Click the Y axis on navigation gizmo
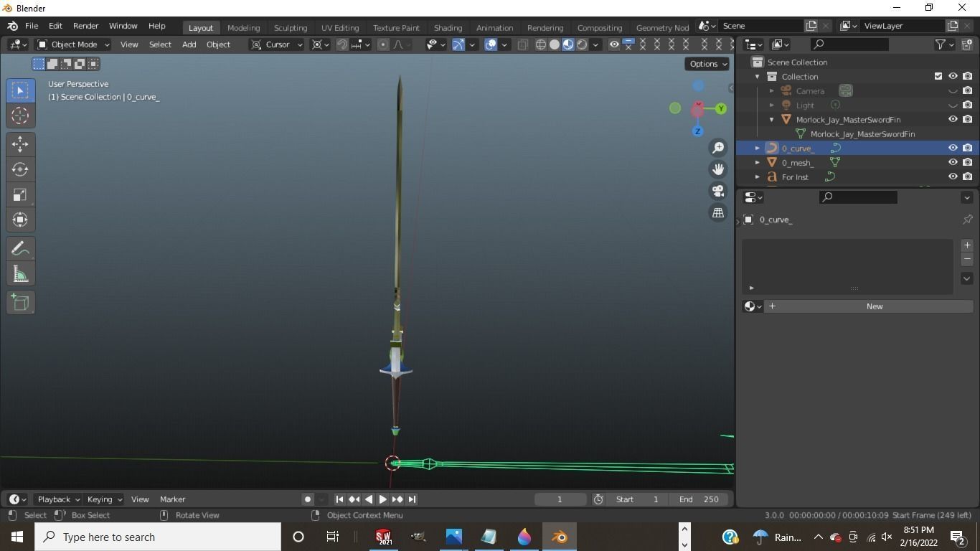 pos(720,109)
